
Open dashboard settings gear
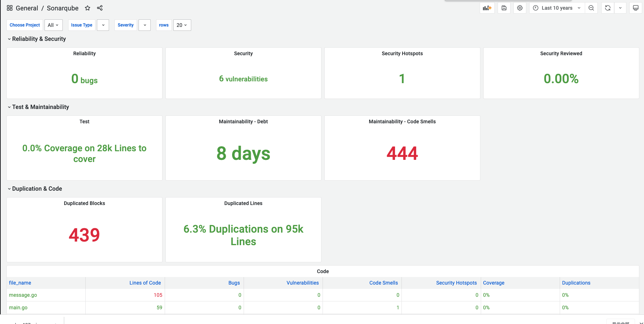coord(520,8)
